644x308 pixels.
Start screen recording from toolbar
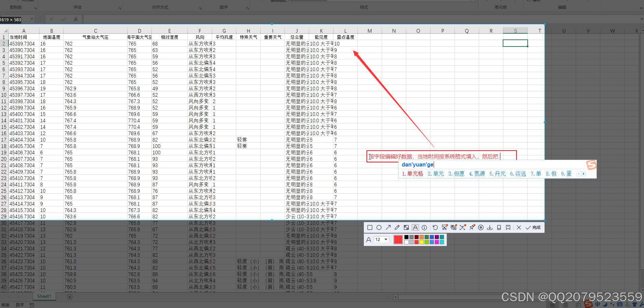pyautogui.click(x=481, y=227)
